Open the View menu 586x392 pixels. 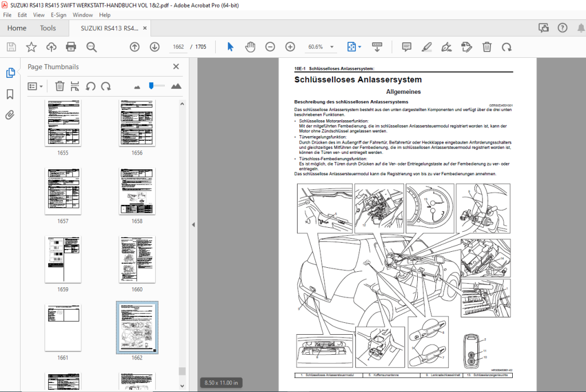coord(38,15)
